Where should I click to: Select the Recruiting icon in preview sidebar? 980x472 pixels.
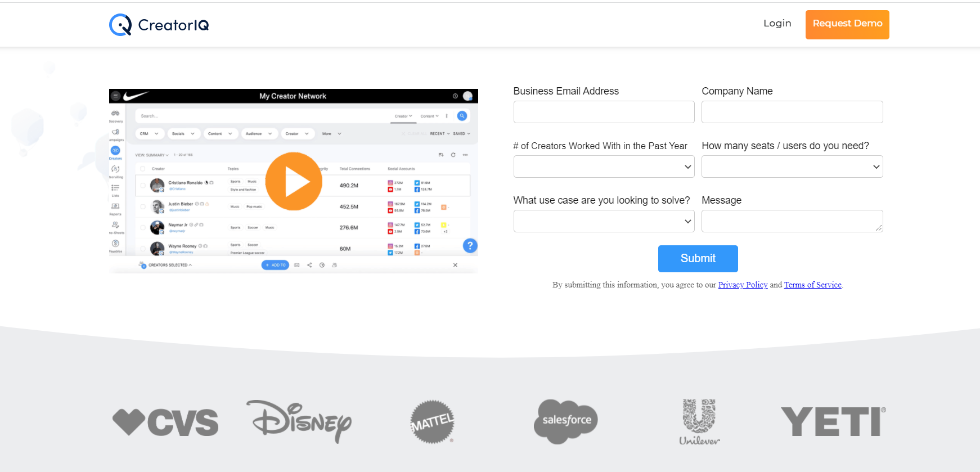click(x=115, y=169)
